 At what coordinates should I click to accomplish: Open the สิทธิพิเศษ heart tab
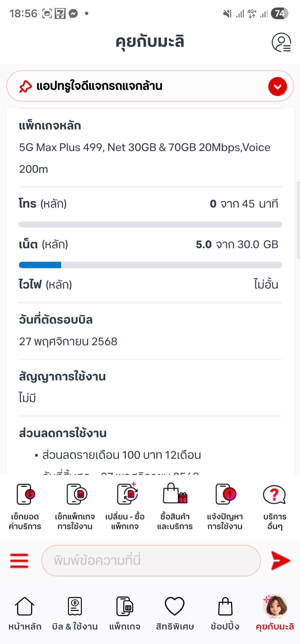point(175,612)
